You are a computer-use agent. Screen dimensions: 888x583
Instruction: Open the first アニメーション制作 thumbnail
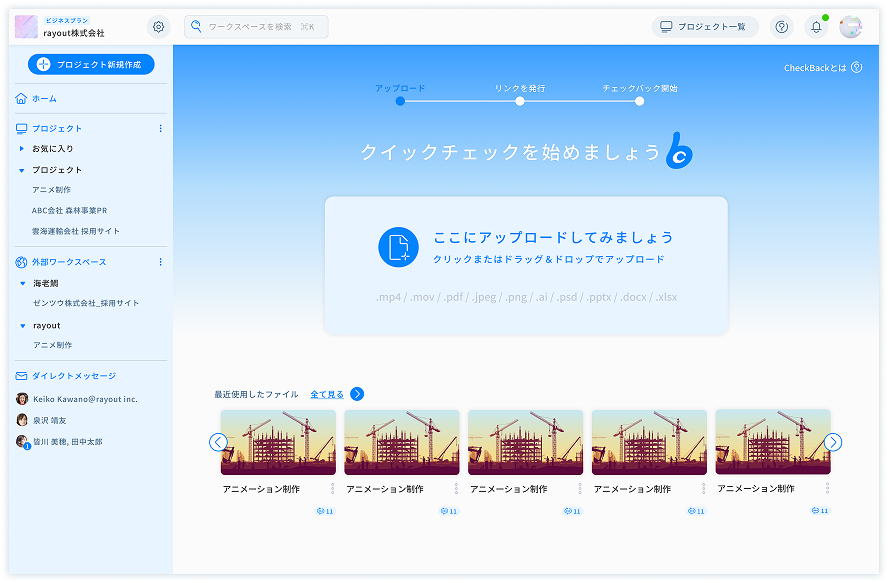click(x=278, y=442)
